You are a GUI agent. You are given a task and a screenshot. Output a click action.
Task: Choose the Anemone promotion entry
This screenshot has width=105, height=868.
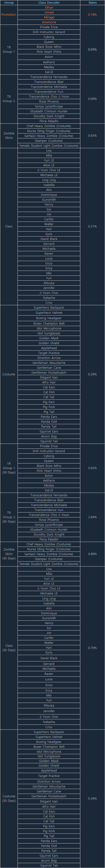(x=49, y=22)
